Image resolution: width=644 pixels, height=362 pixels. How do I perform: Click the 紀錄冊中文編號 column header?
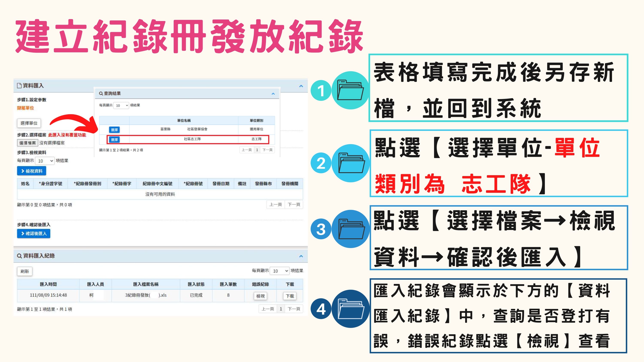[158, 184]
